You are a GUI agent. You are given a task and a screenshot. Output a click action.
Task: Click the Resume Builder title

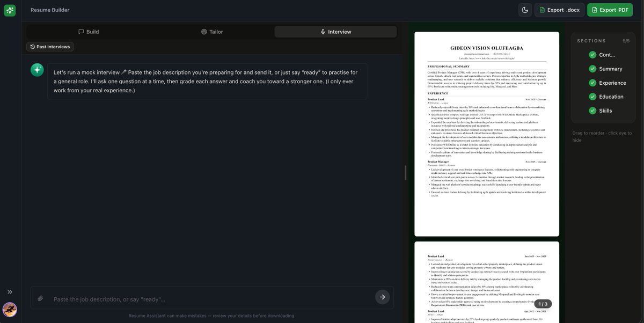(50, 10)
